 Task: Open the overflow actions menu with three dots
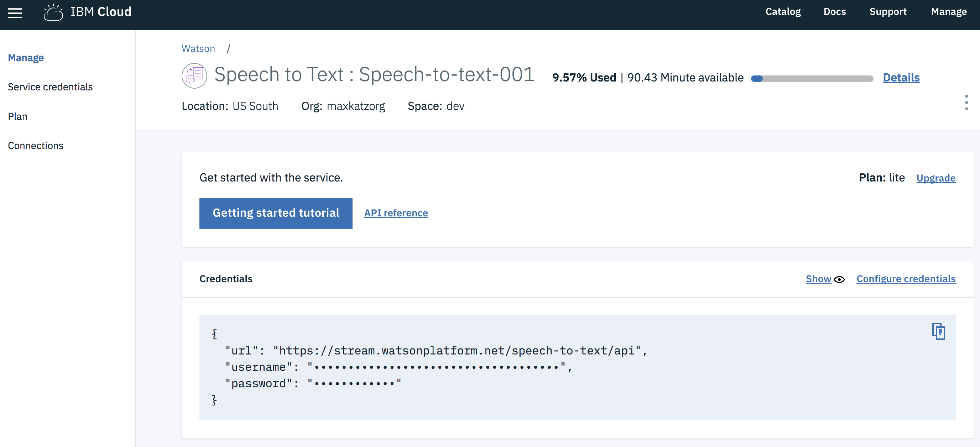pos(966,102)
